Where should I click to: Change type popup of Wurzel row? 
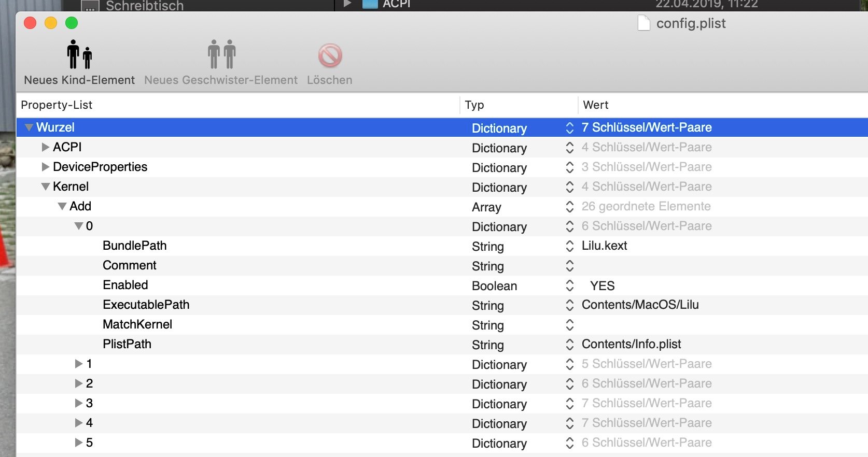(569, 128)
